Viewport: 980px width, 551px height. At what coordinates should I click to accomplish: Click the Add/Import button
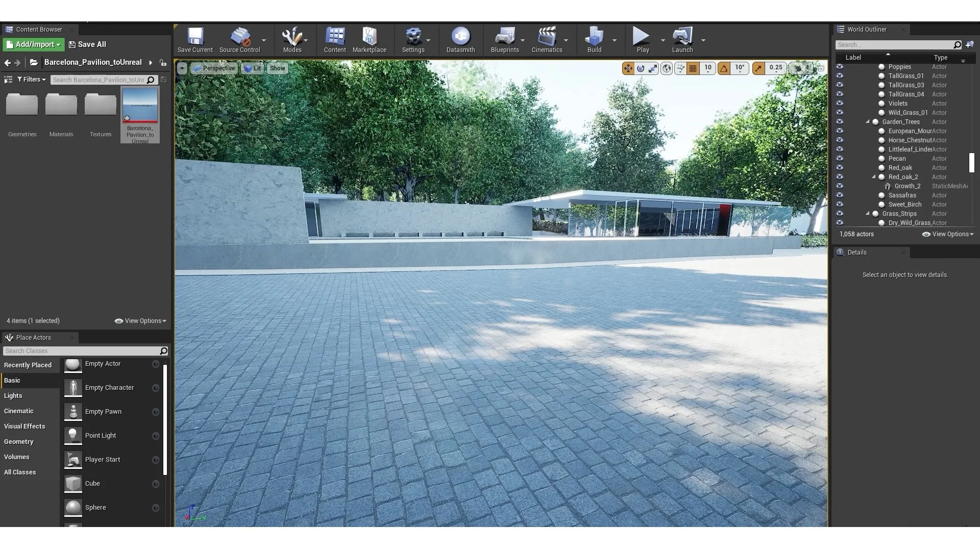(x=34, y=44)
